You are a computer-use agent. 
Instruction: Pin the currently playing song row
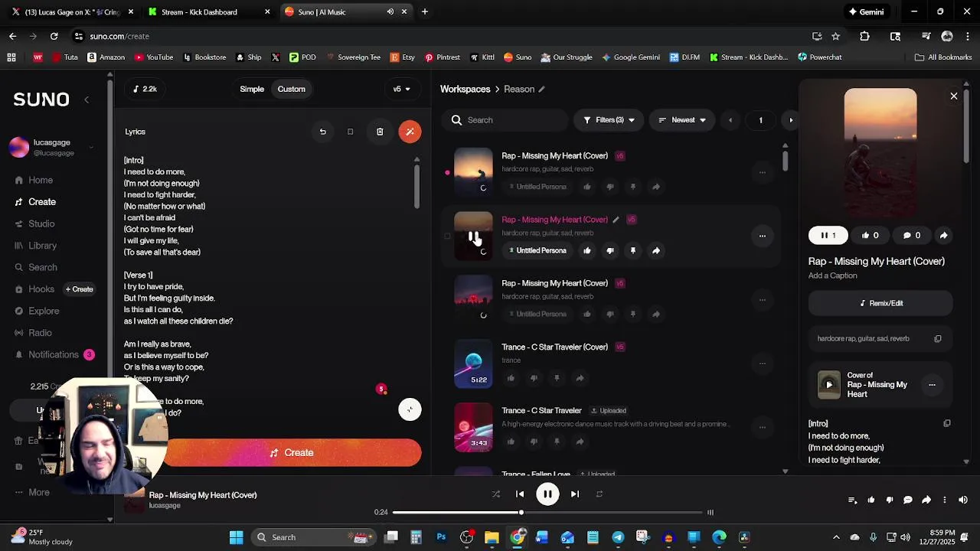pos(632,250)
